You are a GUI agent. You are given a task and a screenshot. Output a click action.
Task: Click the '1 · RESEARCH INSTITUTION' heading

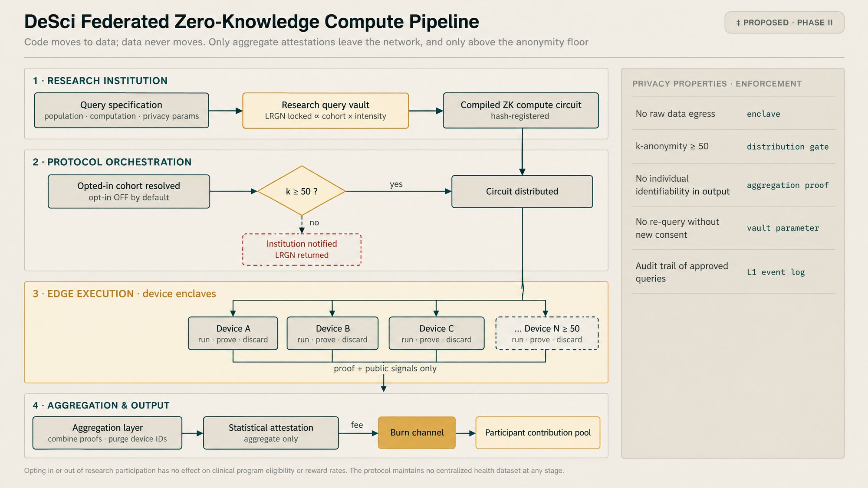[x=100, y=81]
